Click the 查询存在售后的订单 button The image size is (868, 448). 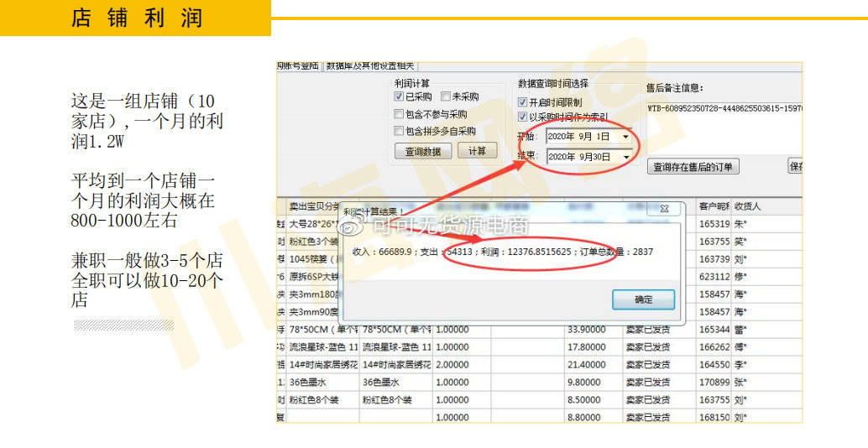click(693, 167)
